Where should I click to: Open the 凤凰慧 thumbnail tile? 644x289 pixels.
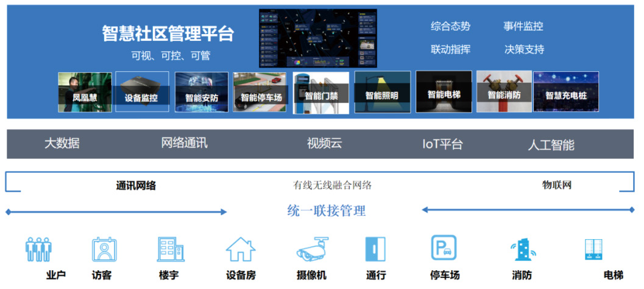85,92
